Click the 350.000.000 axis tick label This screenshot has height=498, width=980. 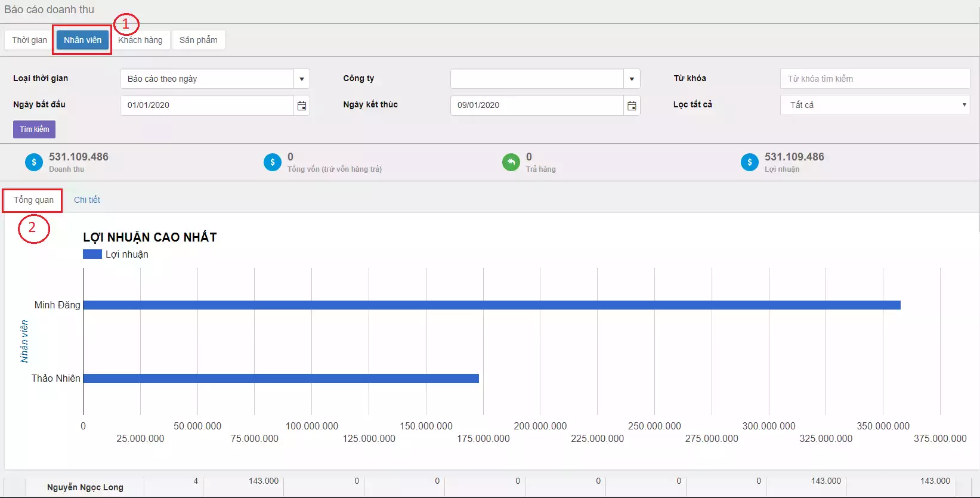click(x=883, y=426)
